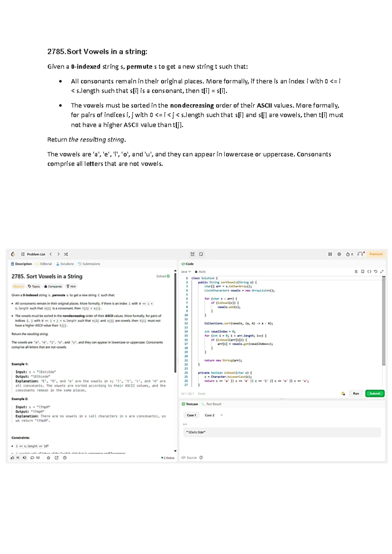This screenshot has width=392, height=554.
Task: Open the Companies tag
Action: (53, 286)
